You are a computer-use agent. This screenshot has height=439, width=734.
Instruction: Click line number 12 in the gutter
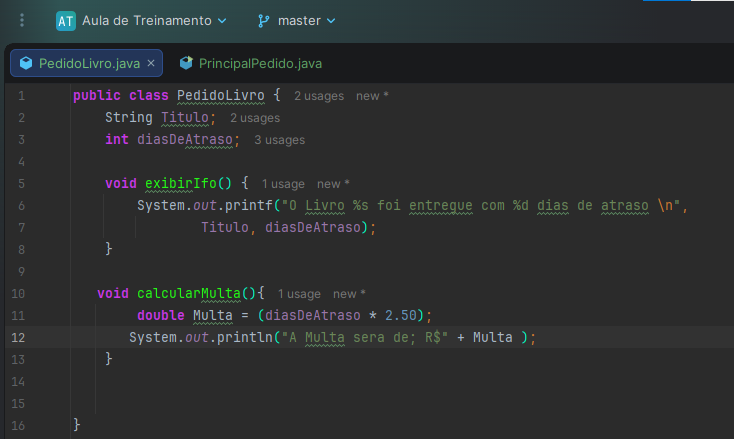click(18, 337)
